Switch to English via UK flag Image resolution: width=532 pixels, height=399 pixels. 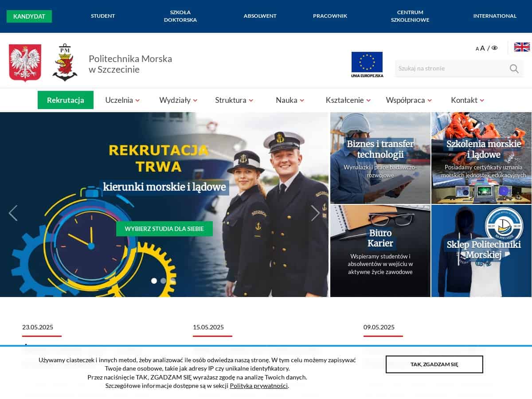(x=522, y=47)
